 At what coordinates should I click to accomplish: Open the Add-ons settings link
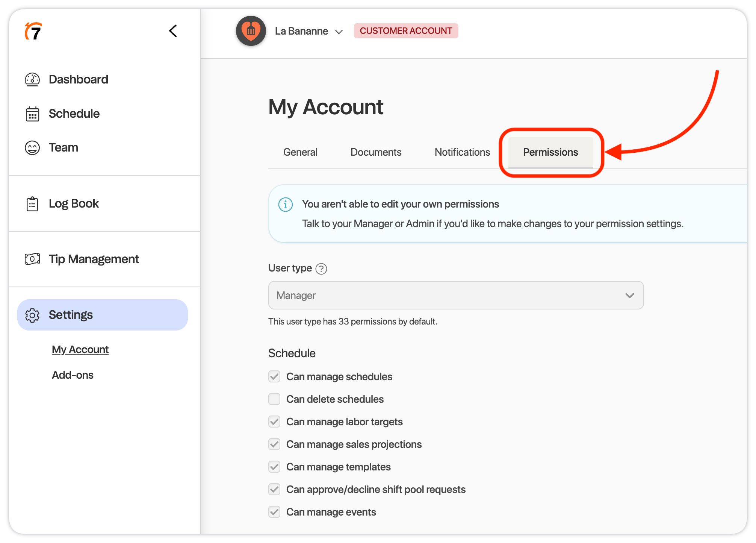point(73,375)
